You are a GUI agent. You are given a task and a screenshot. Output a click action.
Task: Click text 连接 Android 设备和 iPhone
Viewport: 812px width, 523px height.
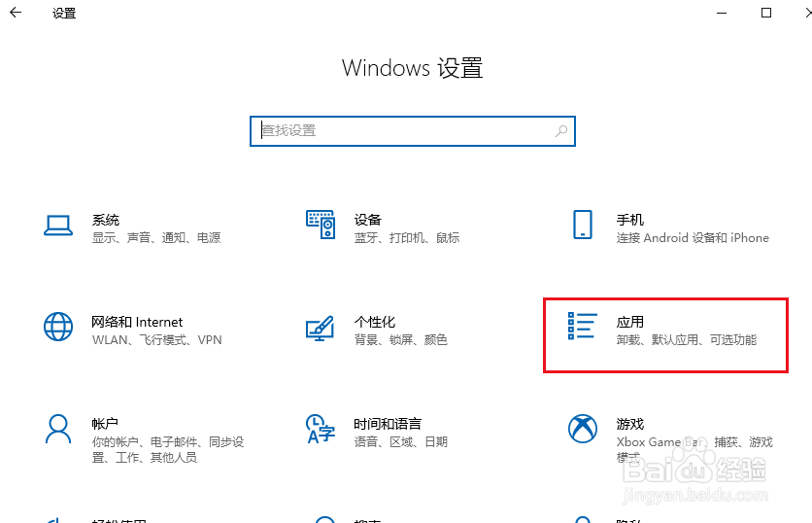(x=693, y=238)
